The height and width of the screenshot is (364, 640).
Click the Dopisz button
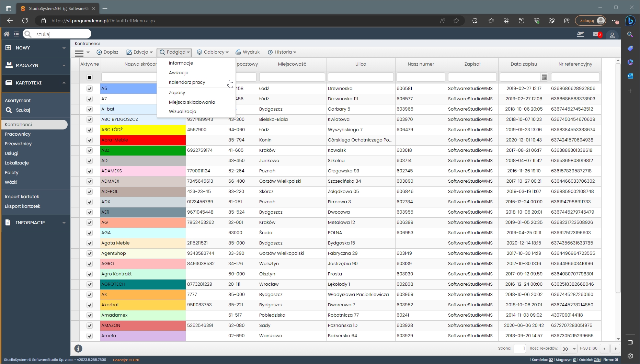tap(107, 52)
